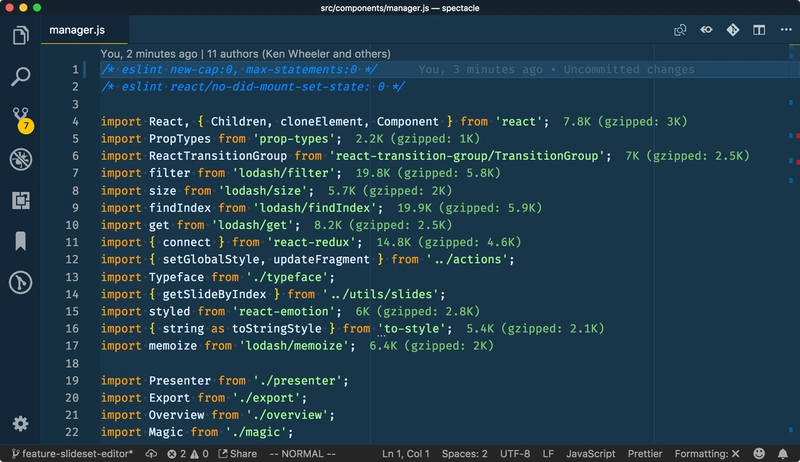This screenshot has height=462, width=800.
Task: Change indentation via Spaces: 2
Action: coord(464,453)
